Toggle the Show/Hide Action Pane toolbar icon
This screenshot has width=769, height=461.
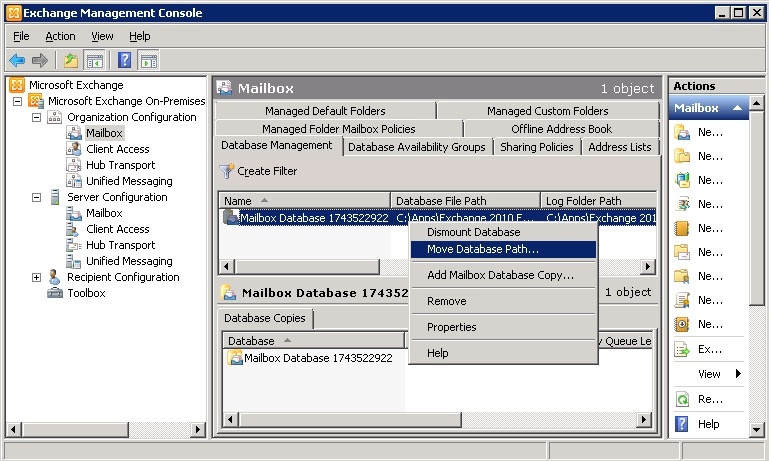pyautogui.click(x=149, y=61)
